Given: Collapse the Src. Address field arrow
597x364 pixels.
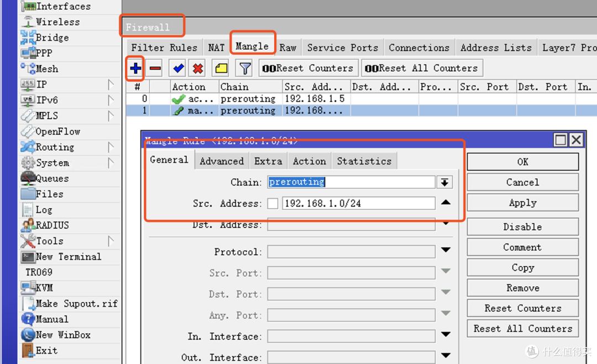Looking at the screenshot, I should (446, 203).
